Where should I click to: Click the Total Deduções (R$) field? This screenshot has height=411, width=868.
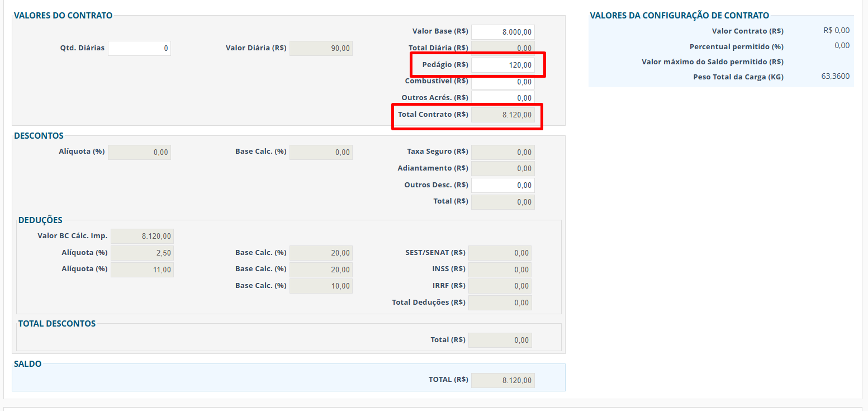(500, 303)
